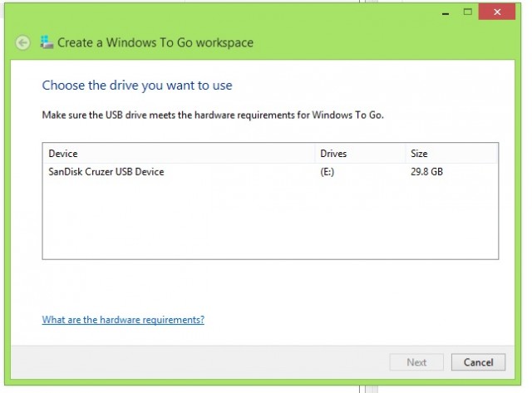532x393 pixels.
Task: Close the wizard with the red X
Action: coord(497,12)
